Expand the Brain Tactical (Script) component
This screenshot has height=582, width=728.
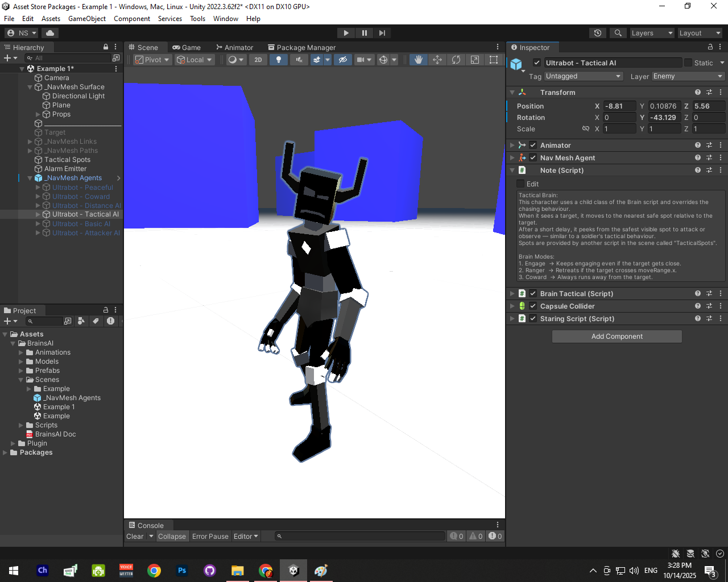coord(512,294)
